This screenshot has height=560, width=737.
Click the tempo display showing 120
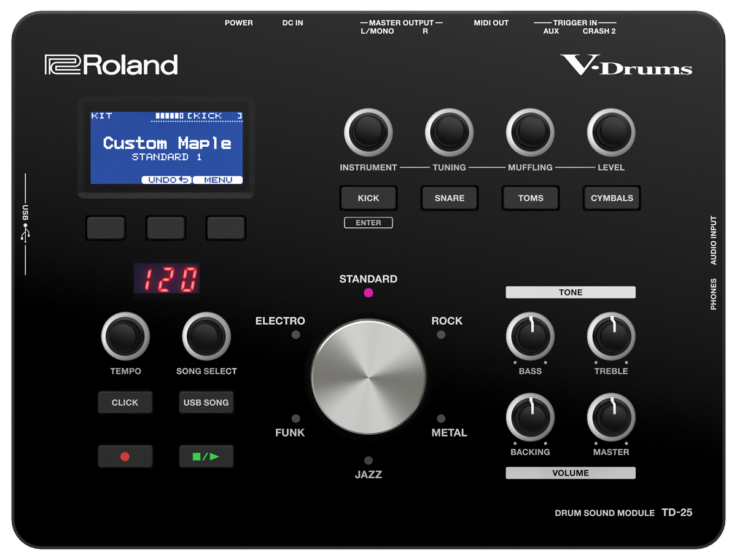click(166, 278)
